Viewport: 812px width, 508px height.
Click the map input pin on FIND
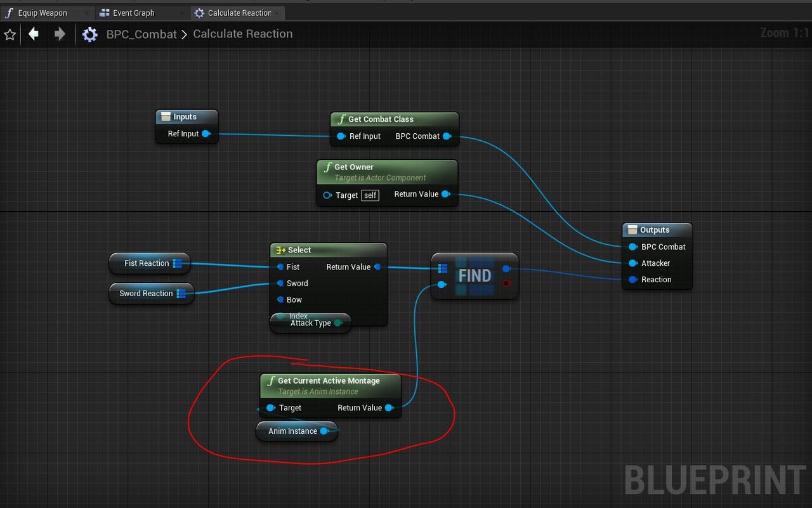[x=443, y=269]
